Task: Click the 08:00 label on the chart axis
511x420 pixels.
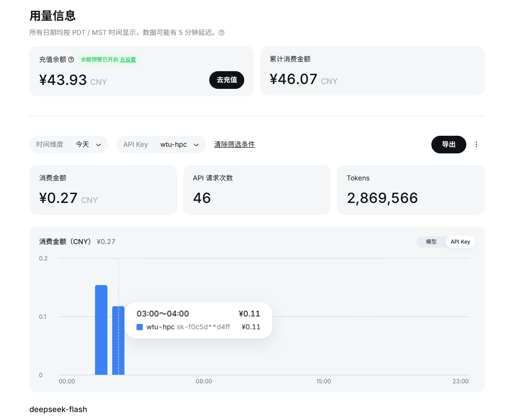Action: [204, 381]
